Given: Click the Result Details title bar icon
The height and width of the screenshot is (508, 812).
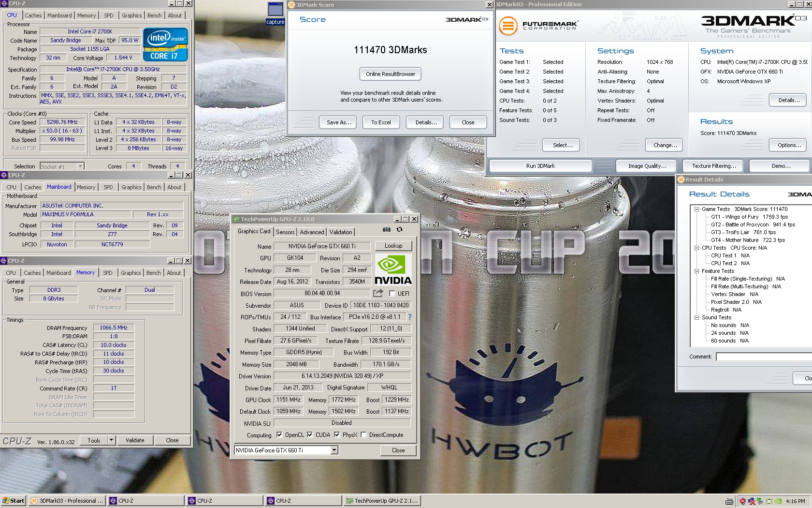Looking at the screenshot, I should 681,179.
